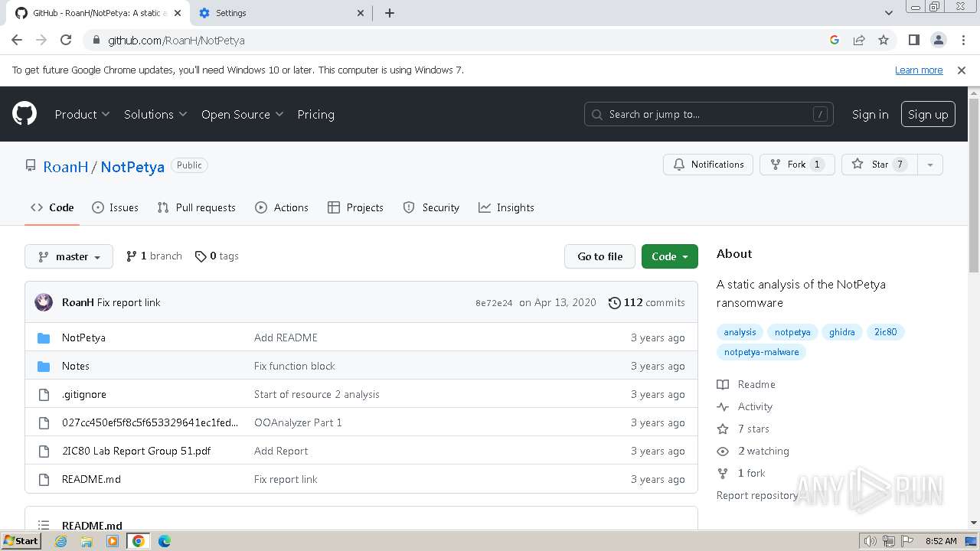The width and height of the screenshot is (980, 551).
Task: Go back with the browser back arrow
Action: pos(17,40)
